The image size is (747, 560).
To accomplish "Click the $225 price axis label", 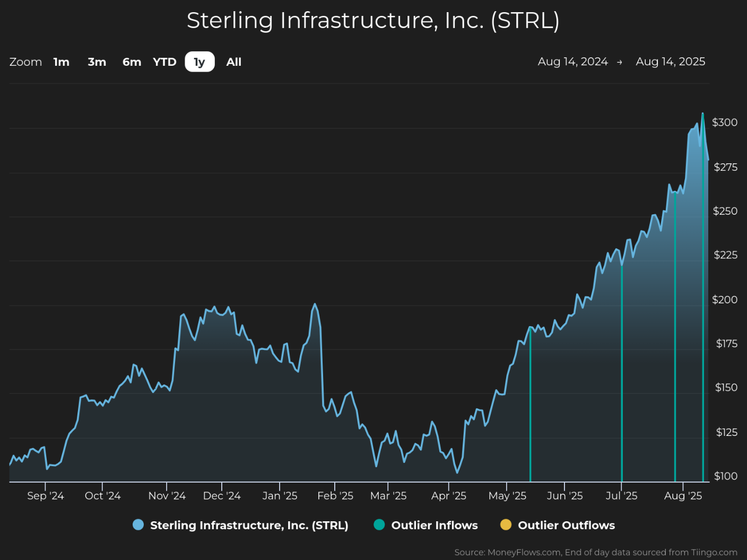I will 725,255.
